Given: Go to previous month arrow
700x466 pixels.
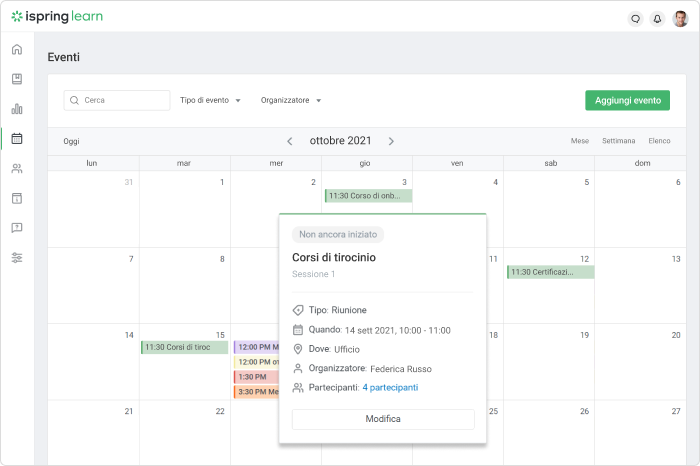Looking at the screenshot, I should pyautogui.click(x=290, y=141).
